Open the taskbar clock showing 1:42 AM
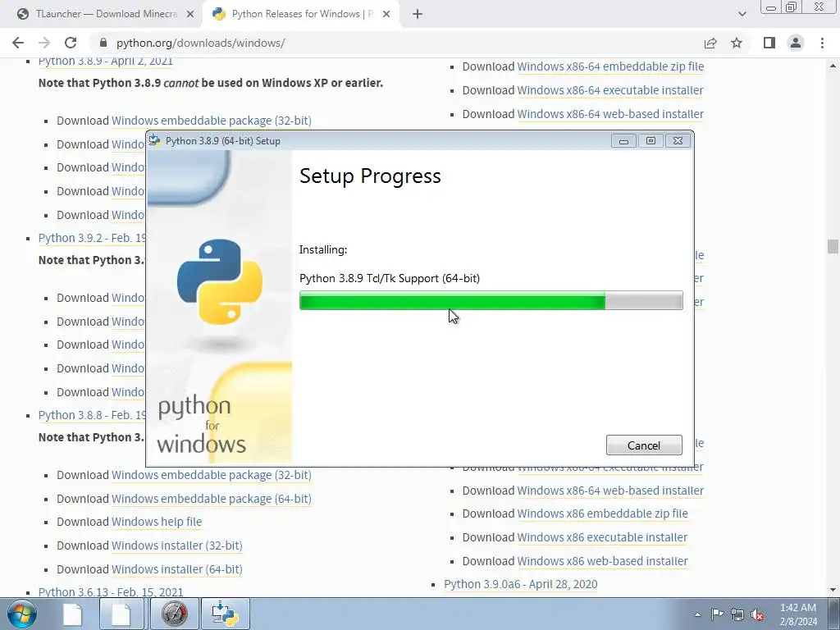The height and width of the screenshot is (630, 840). pos(798,614)
